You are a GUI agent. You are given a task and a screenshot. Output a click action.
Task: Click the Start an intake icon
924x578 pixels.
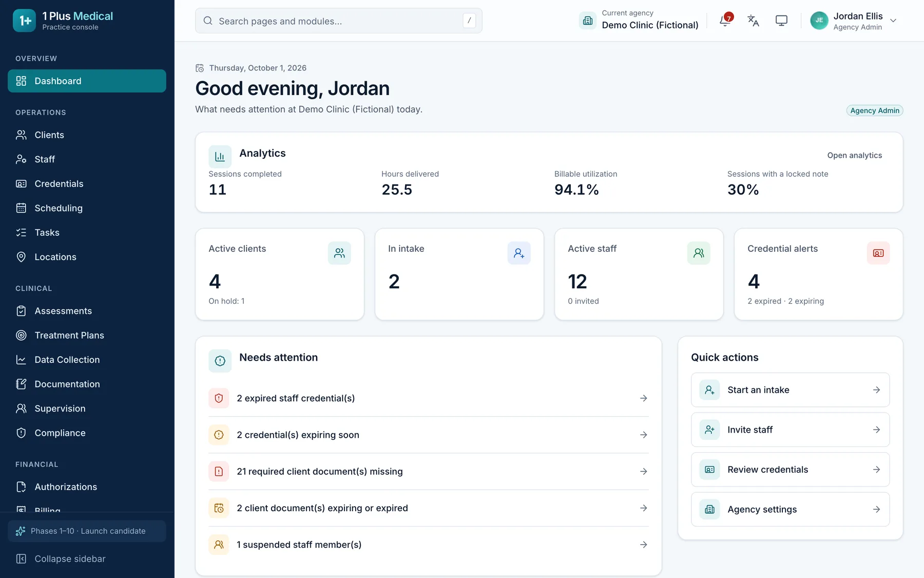709,390
